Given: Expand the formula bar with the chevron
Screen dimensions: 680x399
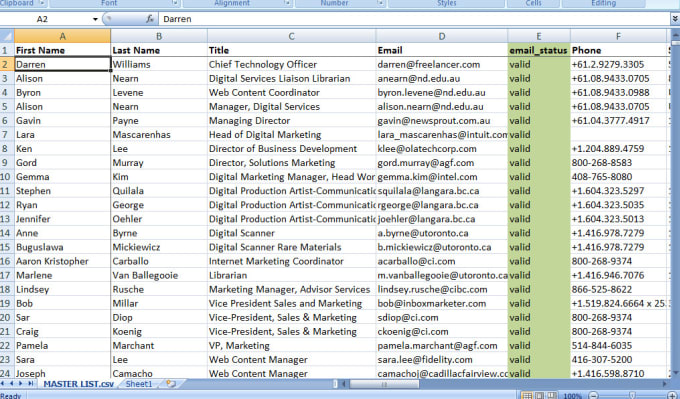Looking at the screenshot, I should (x=675, y=19).
